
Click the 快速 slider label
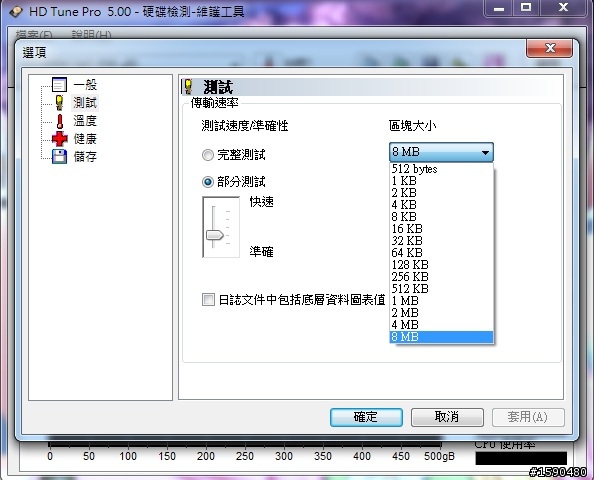pos(261,202)
